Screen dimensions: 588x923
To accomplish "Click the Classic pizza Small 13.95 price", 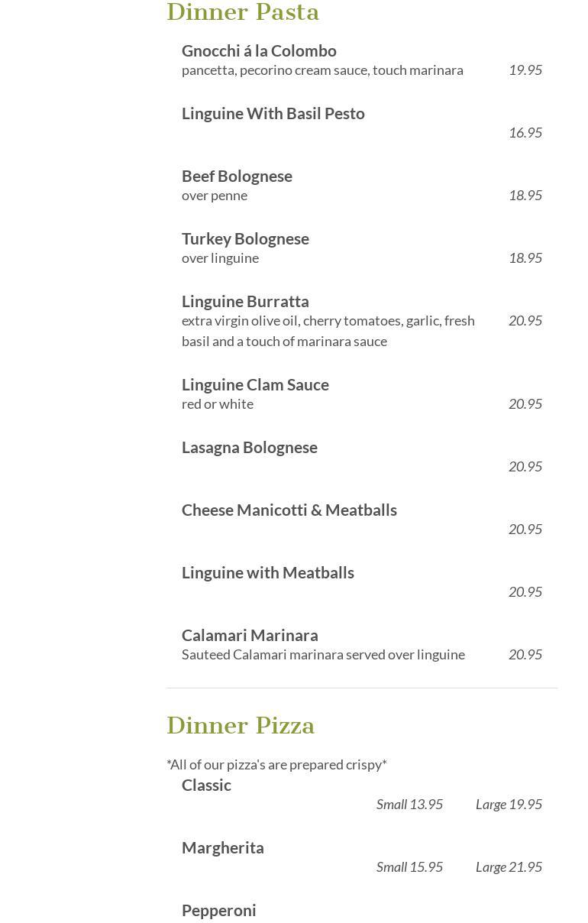I will (409, 804).
